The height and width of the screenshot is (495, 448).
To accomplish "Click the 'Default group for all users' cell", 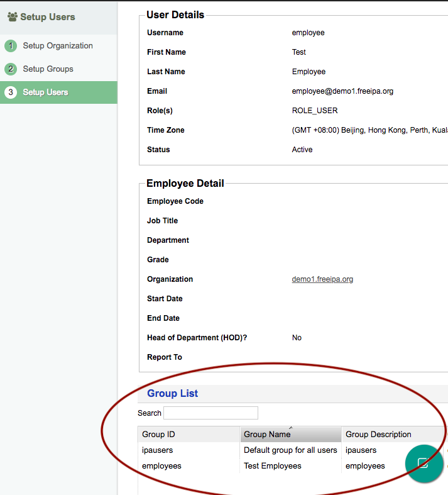I will tap(290, 450).
